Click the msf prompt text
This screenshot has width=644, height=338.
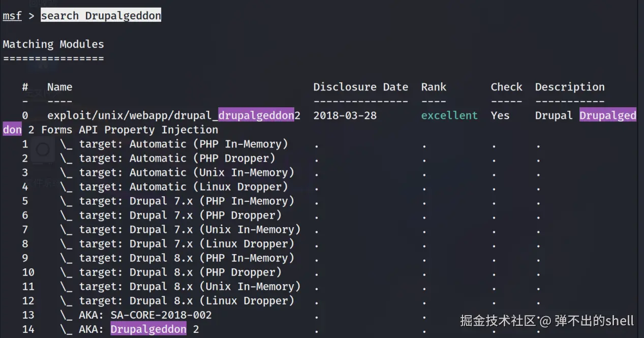point(12,15)
